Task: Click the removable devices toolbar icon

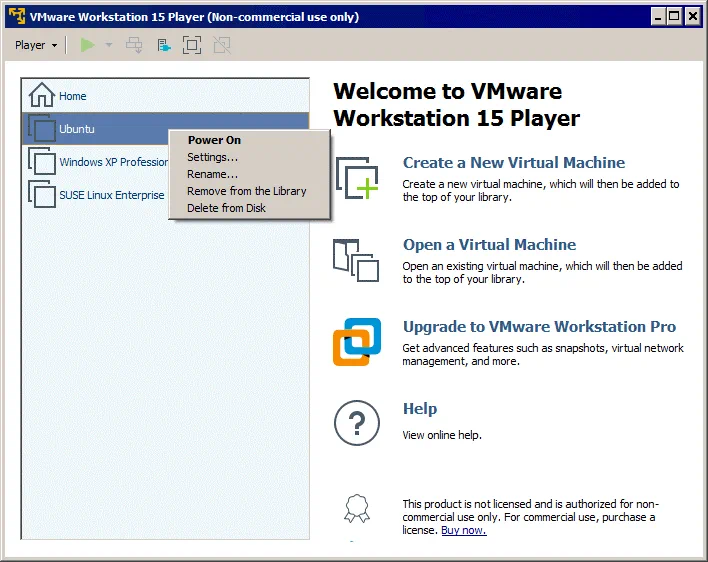Action: point(164,45)
